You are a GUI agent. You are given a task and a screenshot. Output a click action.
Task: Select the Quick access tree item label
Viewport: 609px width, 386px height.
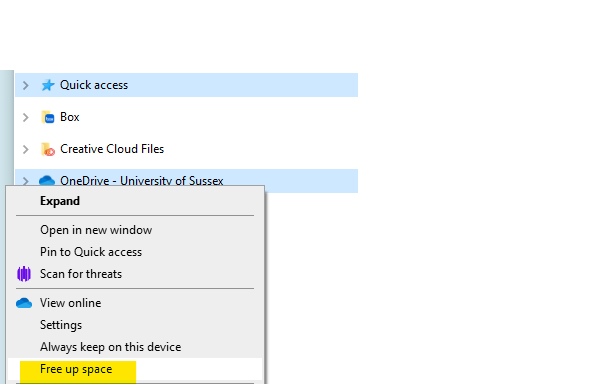(x=94, y=85)
